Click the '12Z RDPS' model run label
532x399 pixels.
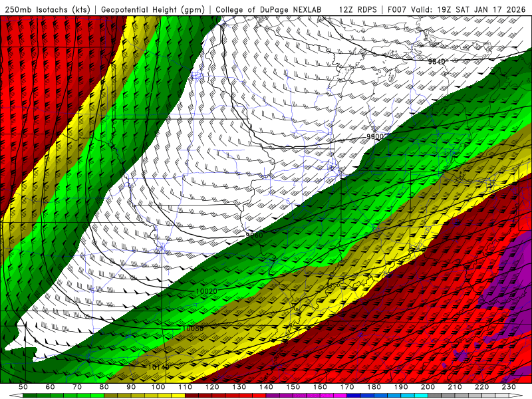(358, 9)
